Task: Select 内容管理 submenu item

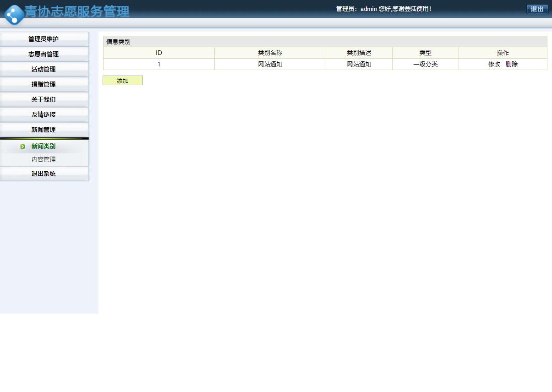Action: [x=44, y=159]
